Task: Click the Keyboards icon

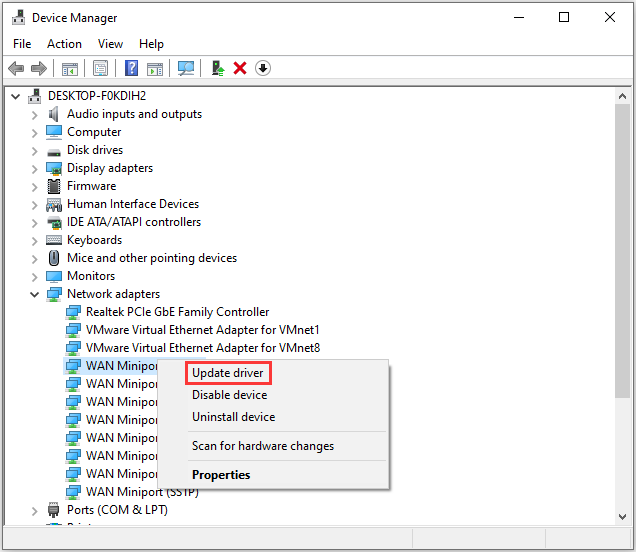Action: click(54, 240)
